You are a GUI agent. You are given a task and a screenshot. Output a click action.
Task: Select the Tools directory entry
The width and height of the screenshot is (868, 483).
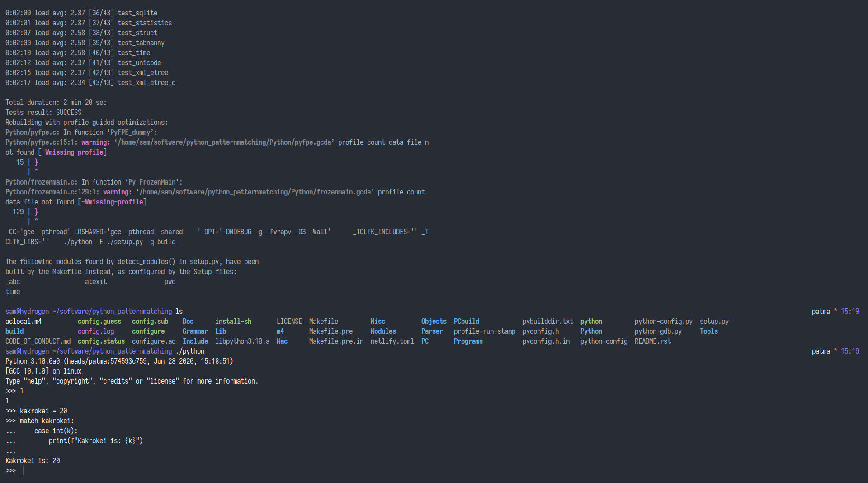(x=708, y=331)
